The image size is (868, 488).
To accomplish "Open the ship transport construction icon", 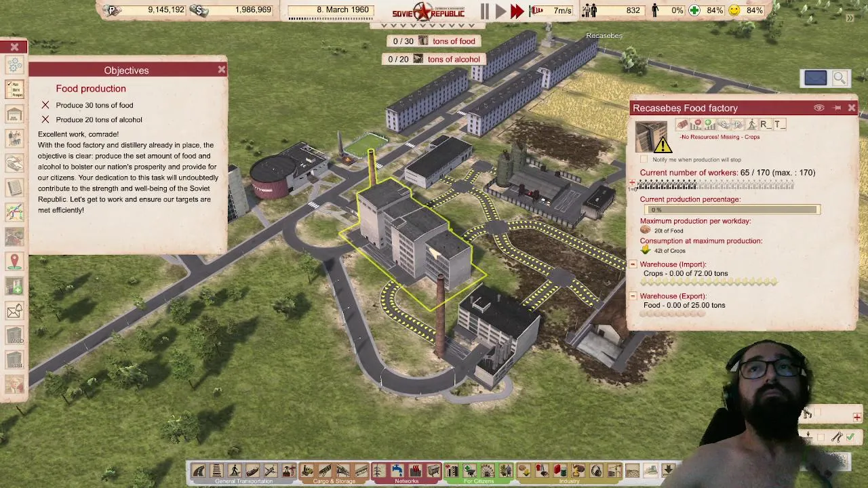I will click(253, 470).
